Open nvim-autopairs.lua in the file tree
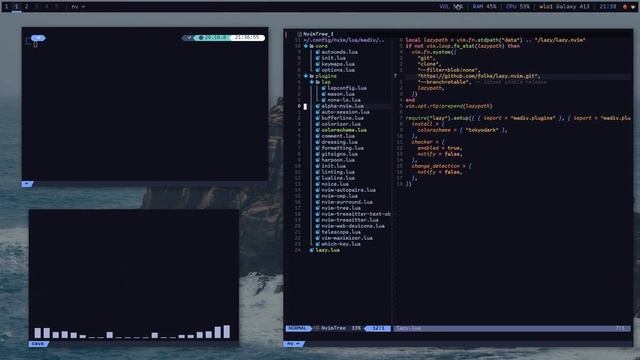 [349, 190]
